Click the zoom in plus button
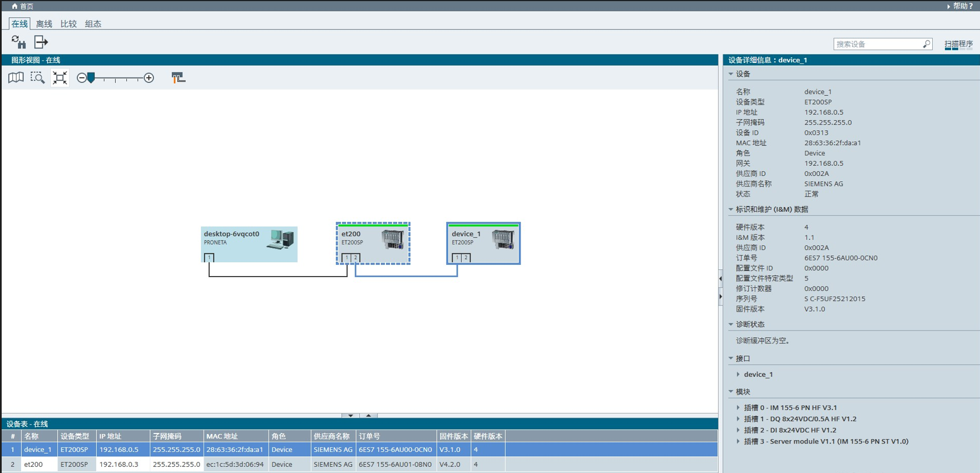 point(149,78)
